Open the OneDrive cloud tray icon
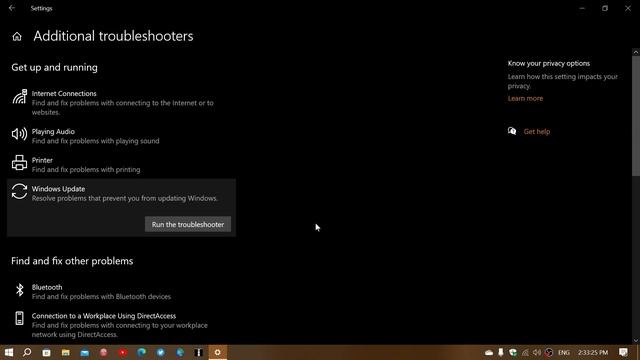 [489, 352]
